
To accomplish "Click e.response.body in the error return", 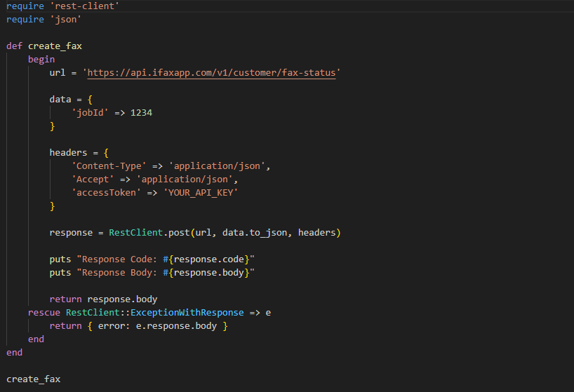I will tap(176, 326).
